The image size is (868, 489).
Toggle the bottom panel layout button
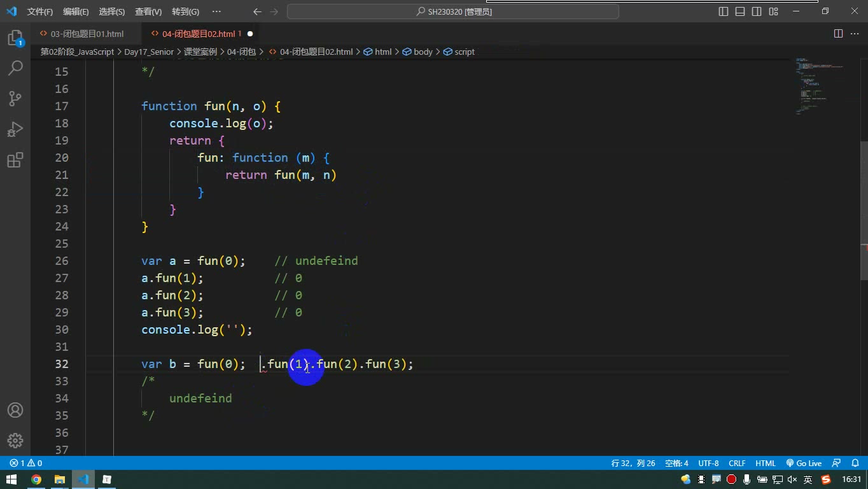(x=740, y=11)
